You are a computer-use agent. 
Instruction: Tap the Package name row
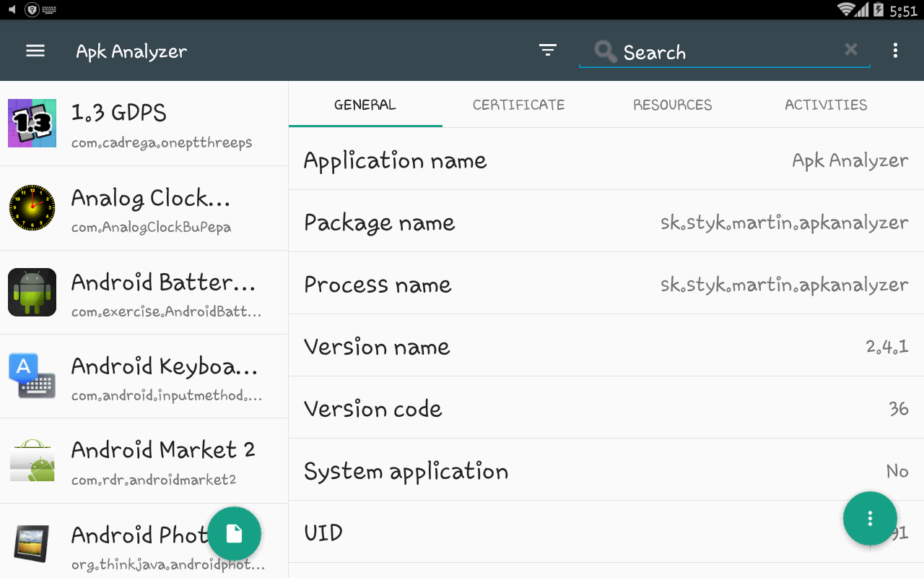(x=606, y=222)
